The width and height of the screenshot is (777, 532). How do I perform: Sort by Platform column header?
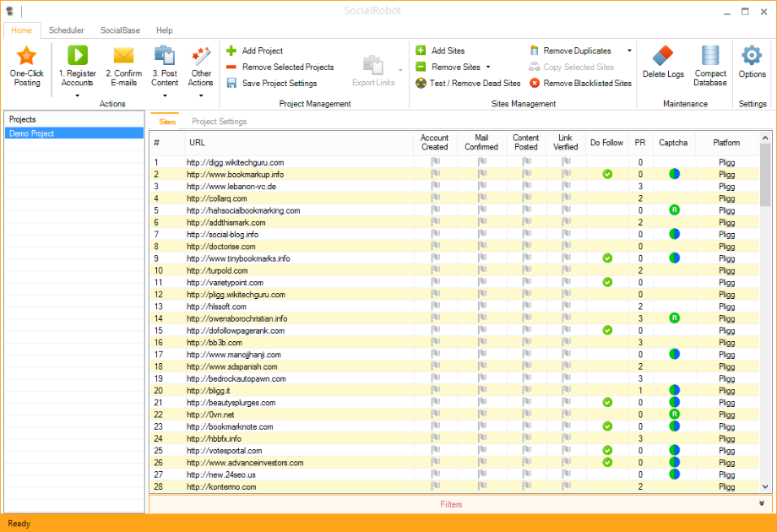[x=726, y=143]
